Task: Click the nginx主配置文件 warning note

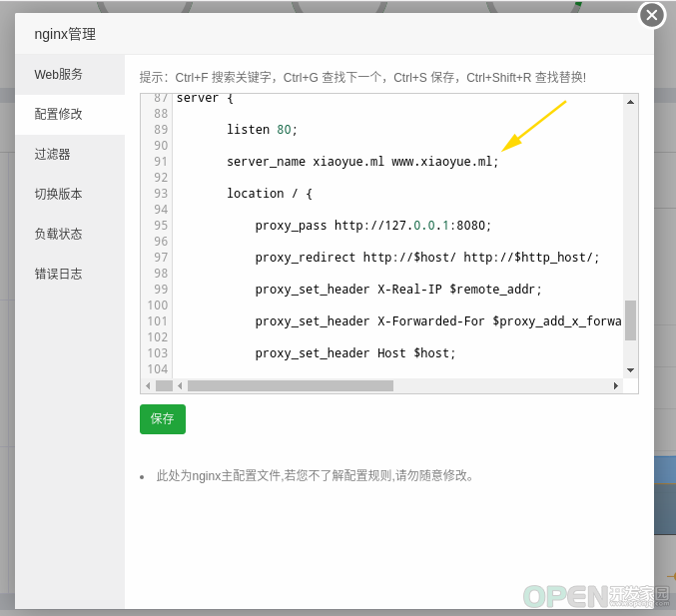Action: [x=315, y=476]
